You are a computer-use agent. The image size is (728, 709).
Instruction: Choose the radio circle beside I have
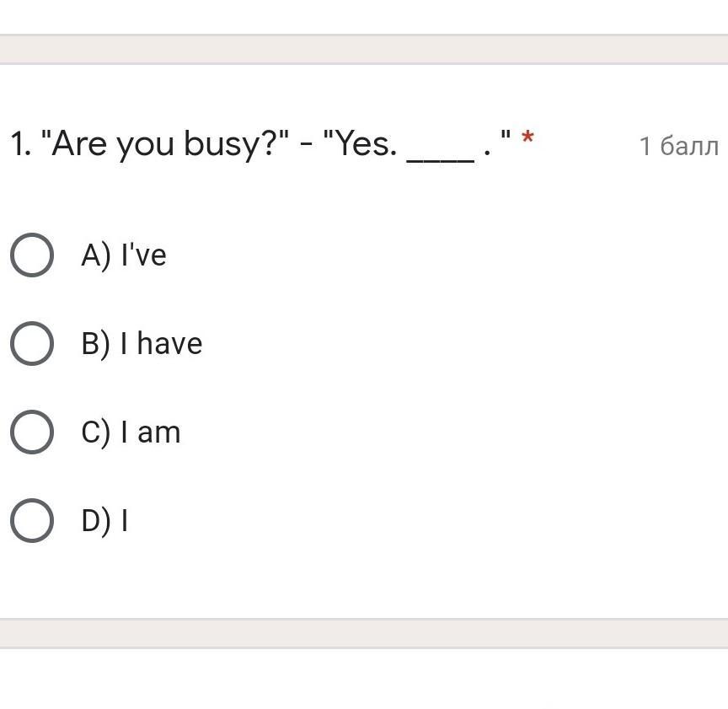(x=32, y=343)
